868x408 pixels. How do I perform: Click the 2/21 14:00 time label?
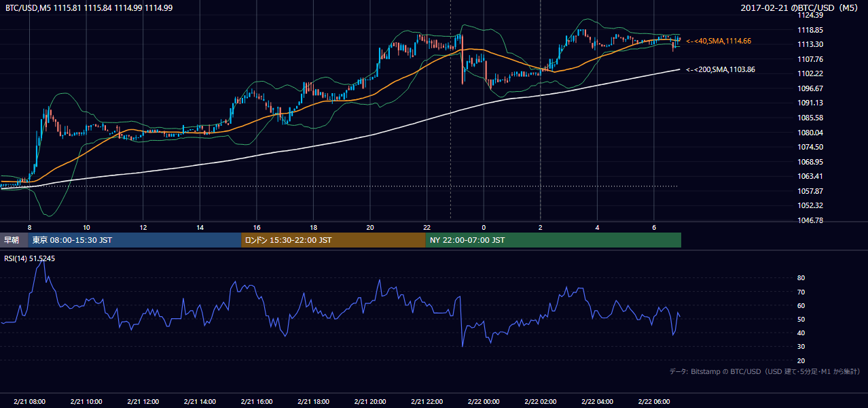click(200, 402)
